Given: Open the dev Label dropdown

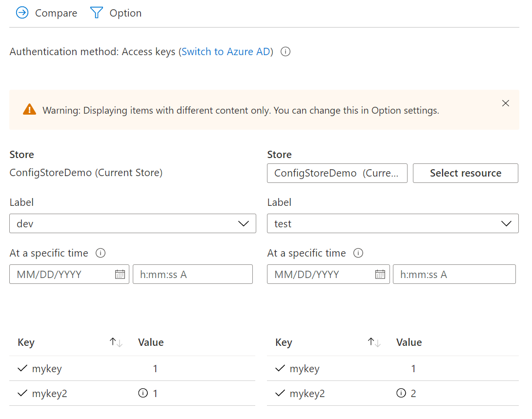Looking at the screenshot, I should (x=243, y=223).
